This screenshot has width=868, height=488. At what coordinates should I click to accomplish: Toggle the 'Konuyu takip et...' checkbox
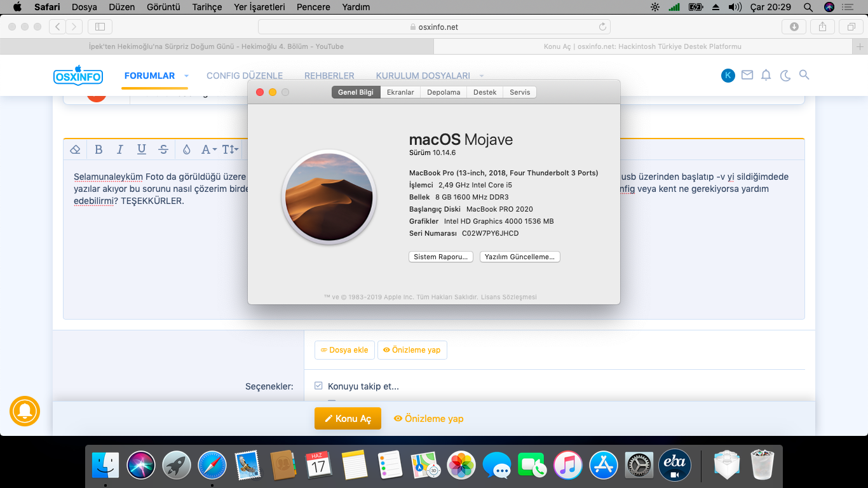pos(319,386)
